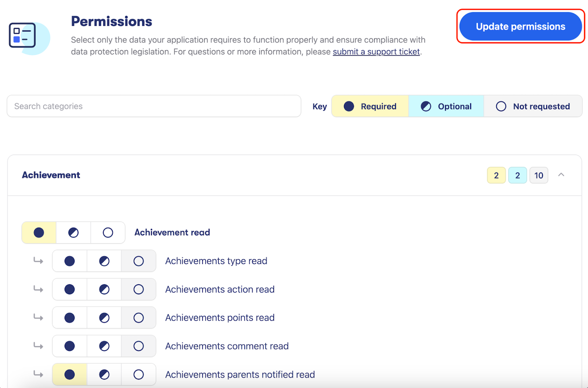
Task: Click the yellow required-count badge showing 2
Action: coord(496,175)
